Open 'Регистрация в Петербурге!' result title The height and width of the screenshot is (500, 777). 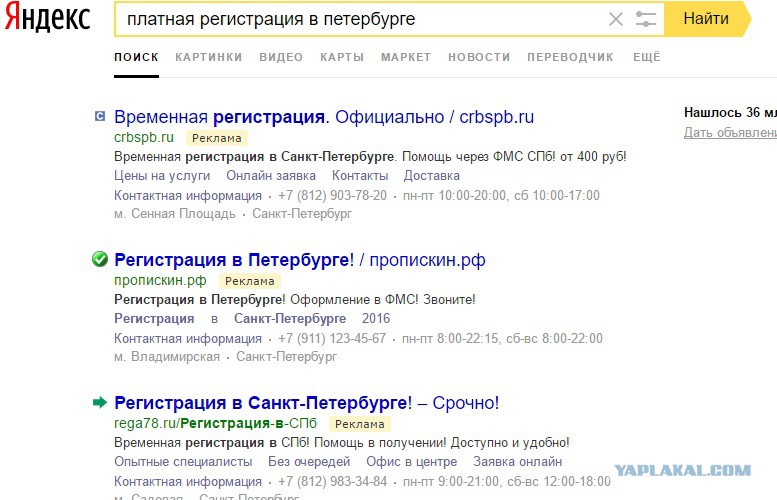pos(299,260)
